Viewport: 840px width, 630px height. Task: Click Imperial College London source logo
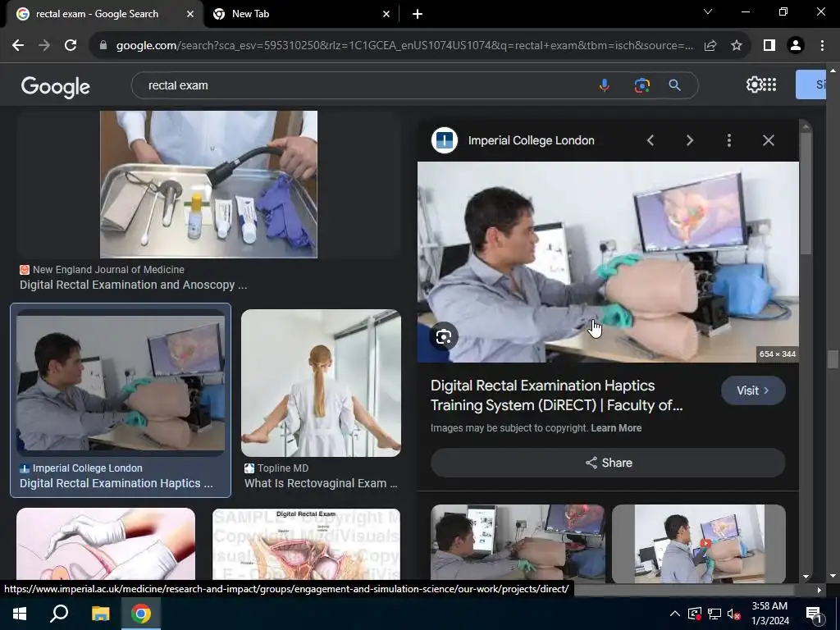click(445, 140)
